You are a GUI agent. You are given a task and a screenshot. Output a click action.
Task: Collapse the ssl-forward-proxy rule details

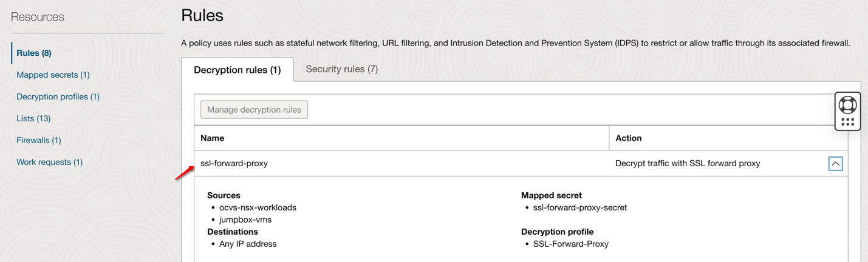(x=835, y=164)
